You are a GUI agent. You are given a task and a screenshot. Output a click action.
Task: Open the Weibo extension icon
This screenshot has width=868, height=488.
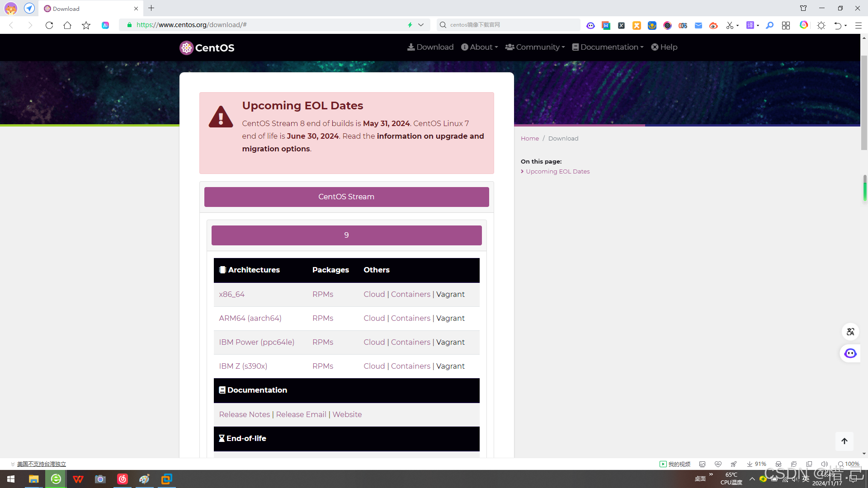pos(713,25)
